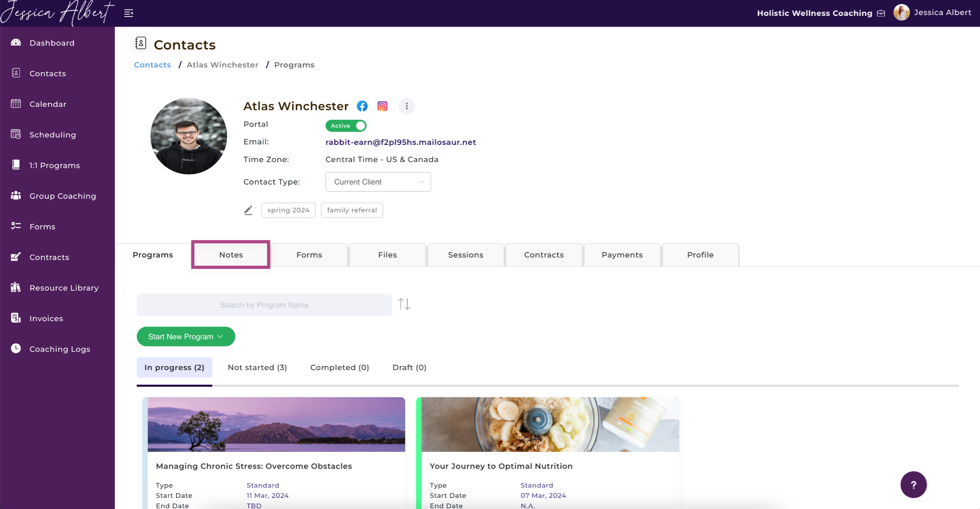This screenshot has width=980, height=509.
Task: Toggle the Portal Active switch
Action: [x=346, y=125]
